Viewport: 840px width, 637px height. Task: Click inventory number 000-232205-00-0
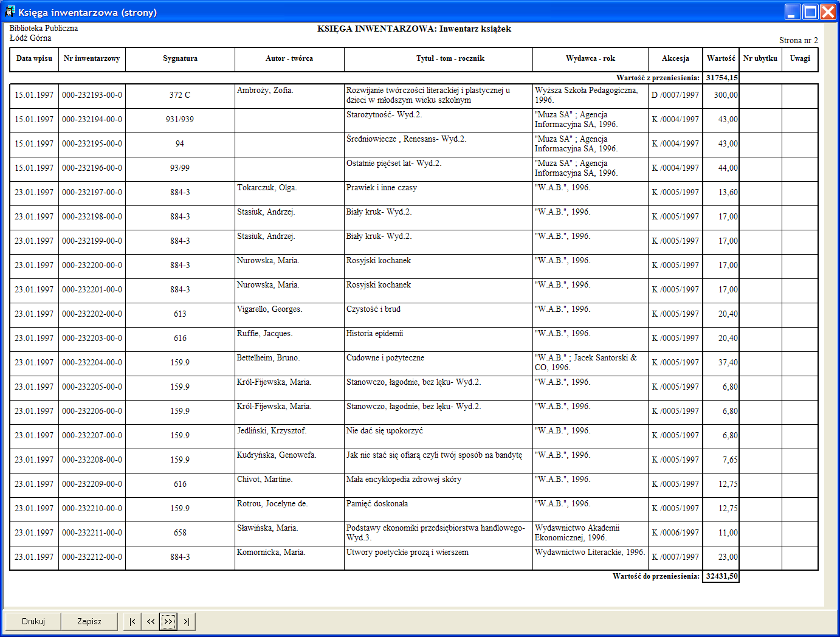(92, 387)
